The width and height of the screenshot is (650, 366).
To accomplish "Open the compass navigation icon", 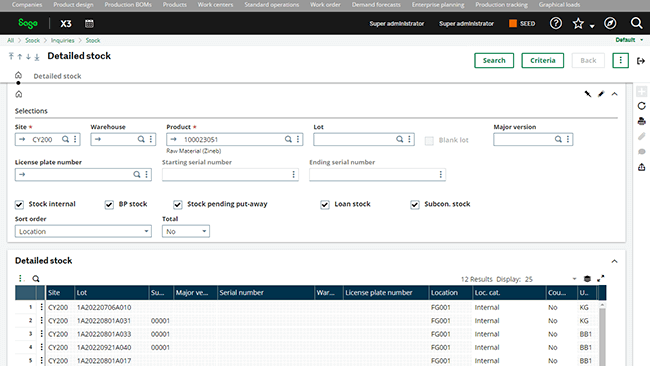I will (x=610, y=23).
